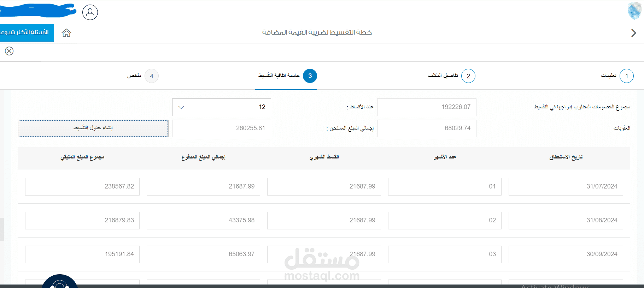The height and width of the screenshot is (288, 644).
Task: Click the remaining amount 238567.82 cell
Action: click(82, 187)
